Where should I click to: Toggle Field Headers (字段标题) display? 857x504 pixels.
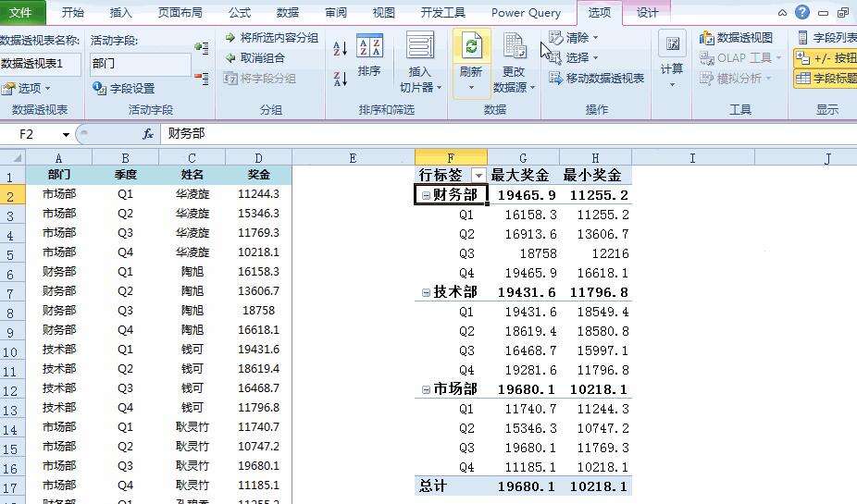tap(826, 78)
